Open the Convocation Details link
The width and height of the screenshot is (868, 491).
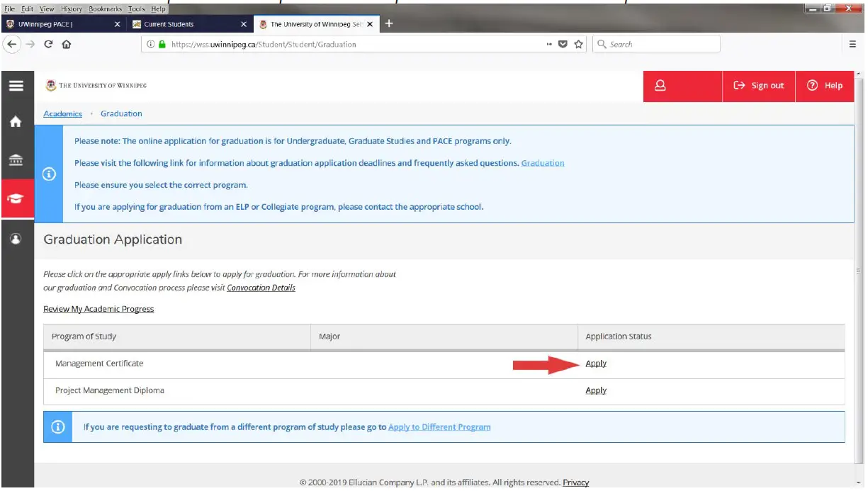click(x=261, y=288)
